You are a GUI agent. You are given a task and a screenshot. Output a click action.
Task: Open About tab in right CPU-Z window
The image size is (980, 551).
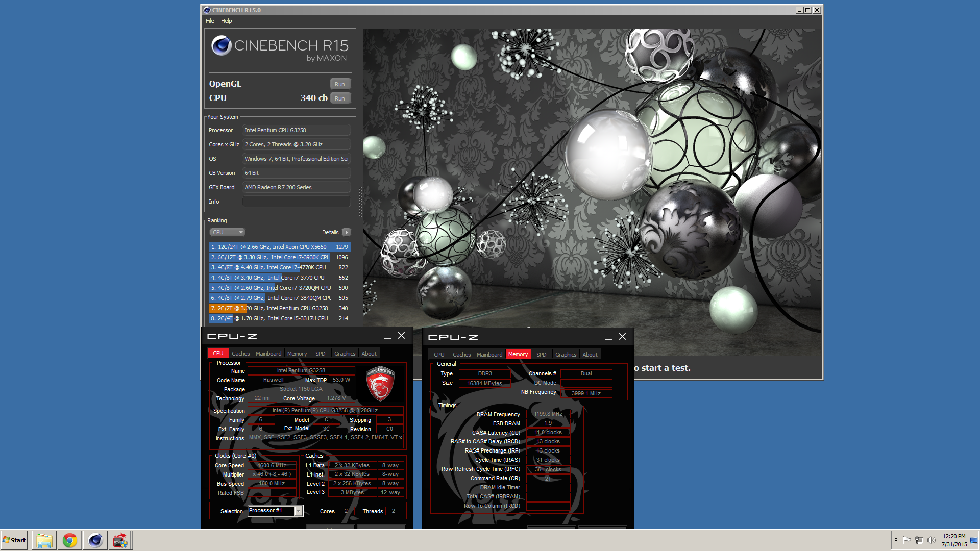tap(590, 355)
